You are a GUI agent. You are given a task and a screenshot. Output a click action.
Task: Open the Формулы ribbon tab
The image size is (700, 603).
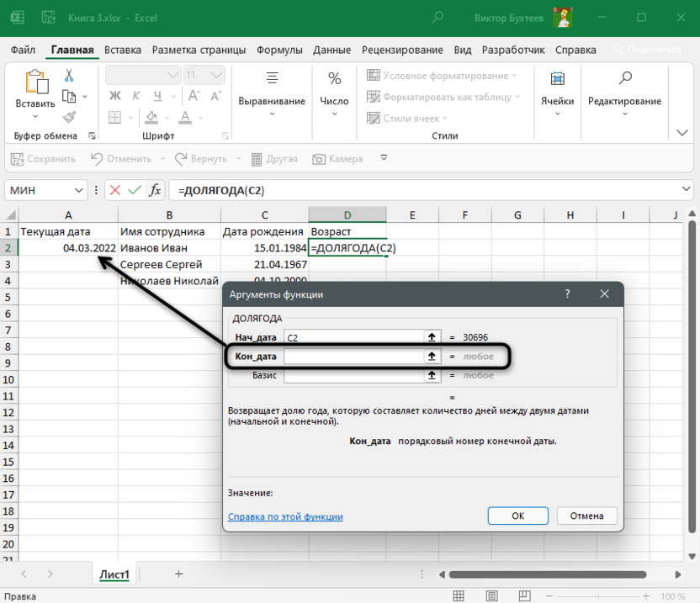(280, 50)
